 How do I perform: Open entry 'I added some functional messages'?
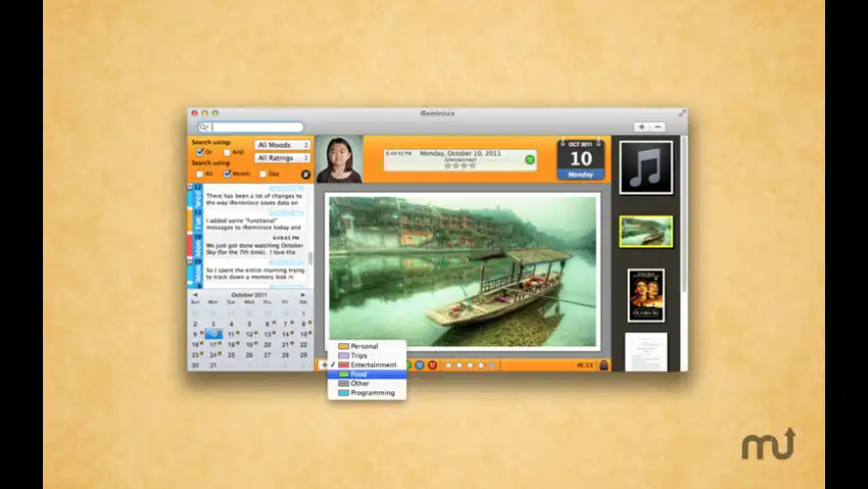point(253,223)
